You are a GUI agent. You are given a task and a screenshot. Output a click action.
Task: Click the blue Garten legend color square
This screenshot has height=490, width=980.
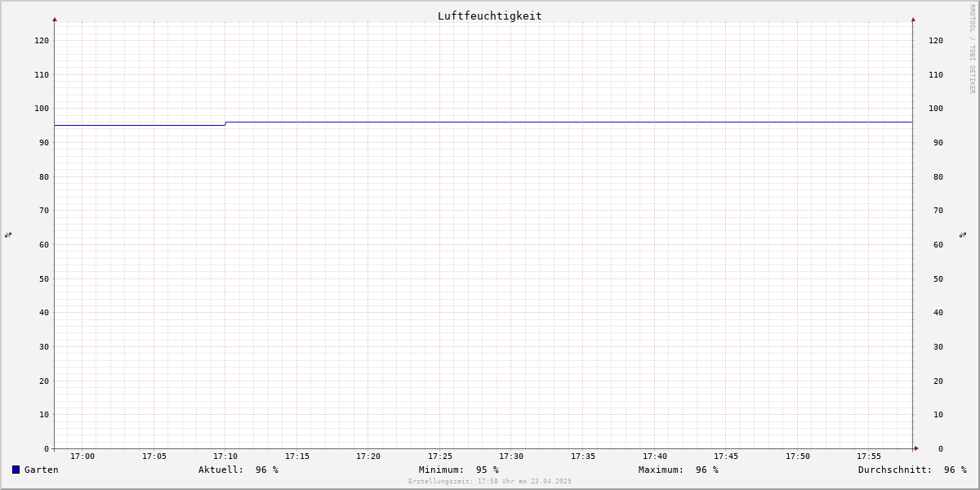[x=16, y=470]
